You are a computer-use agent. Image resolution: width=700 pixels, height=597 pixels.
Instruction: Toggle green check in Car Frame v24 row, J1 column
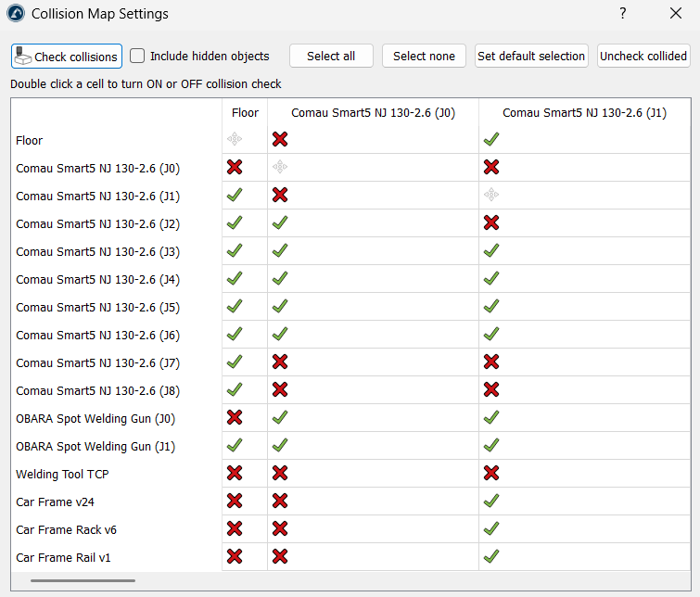coord(491,501)
